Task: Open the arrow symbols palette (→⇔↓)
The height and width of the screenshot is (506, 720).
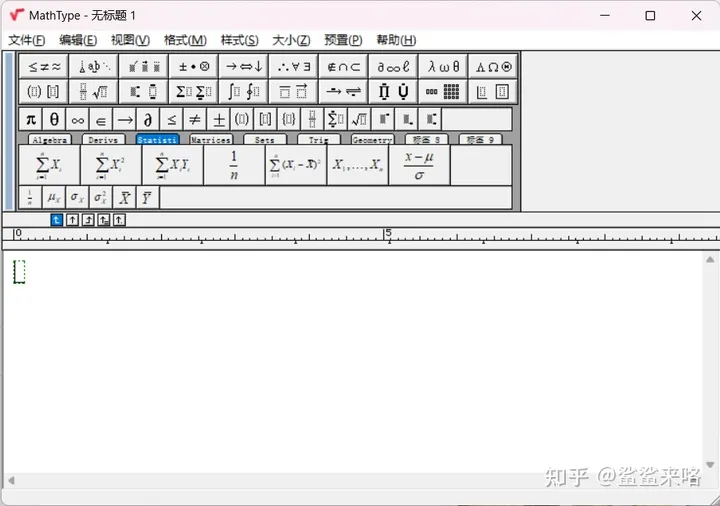Action: click(x=244, y=67)
